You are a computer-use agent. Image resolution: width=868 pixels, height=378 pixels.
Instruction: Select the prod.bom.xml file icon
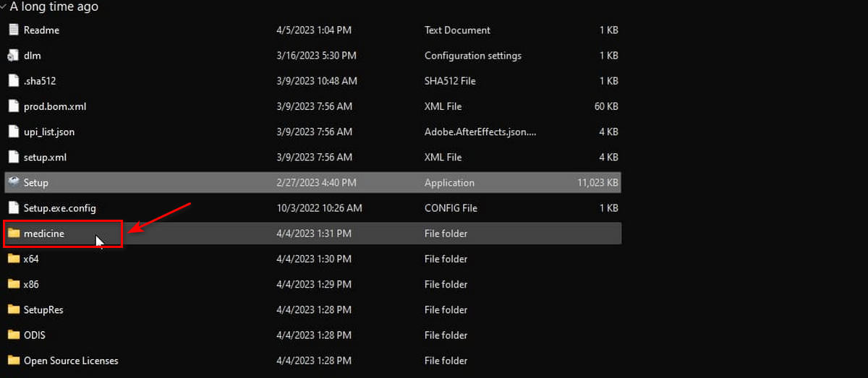[13, 106]
